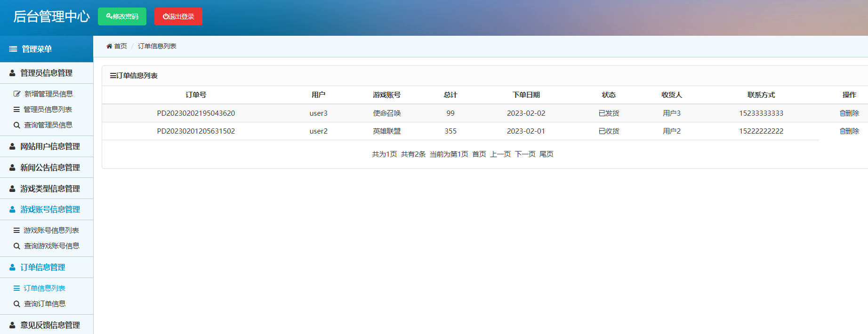This screenshot has height=334, width=868.
Task: Click list icon beside sidebar 订单信息列表
Action: [16, 288]
